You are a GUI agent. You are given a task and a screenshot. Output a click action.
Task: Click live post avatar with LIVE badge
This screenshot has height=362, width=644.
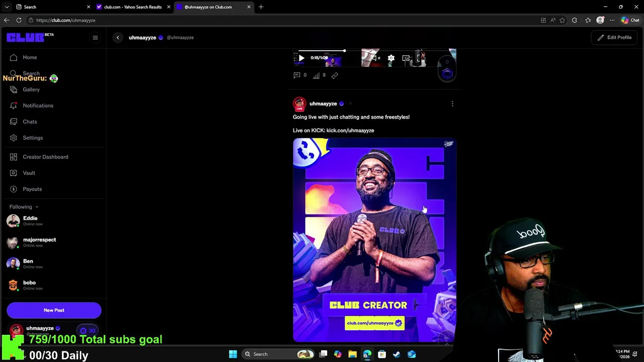pyautogui.click(x=299, y=104)
